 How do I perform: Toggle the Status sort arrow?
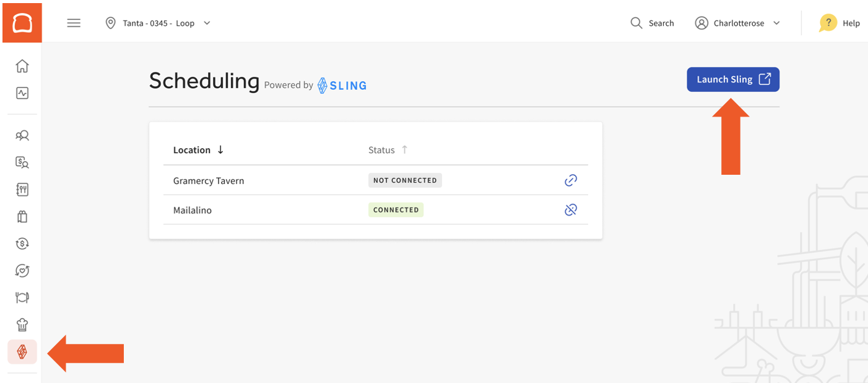(404, 149)
